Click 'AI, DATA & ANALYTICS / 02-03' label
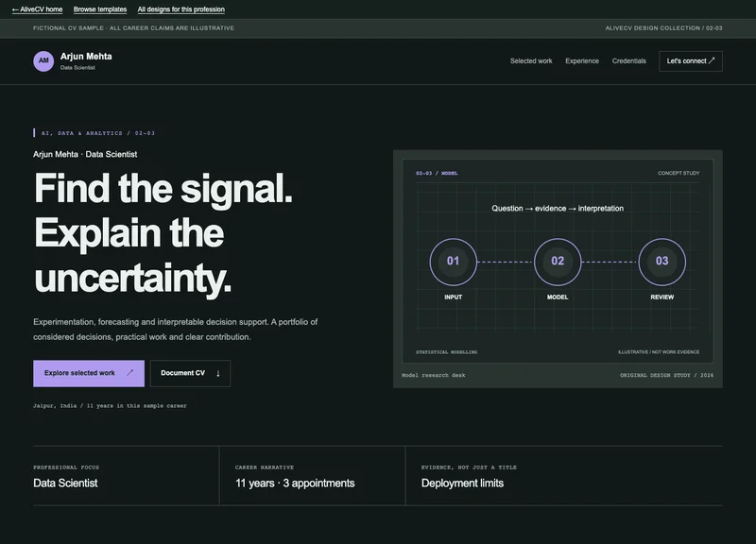The width and height of the screenshot is (756, 544). pyautogui.click(x=98, y=133)
